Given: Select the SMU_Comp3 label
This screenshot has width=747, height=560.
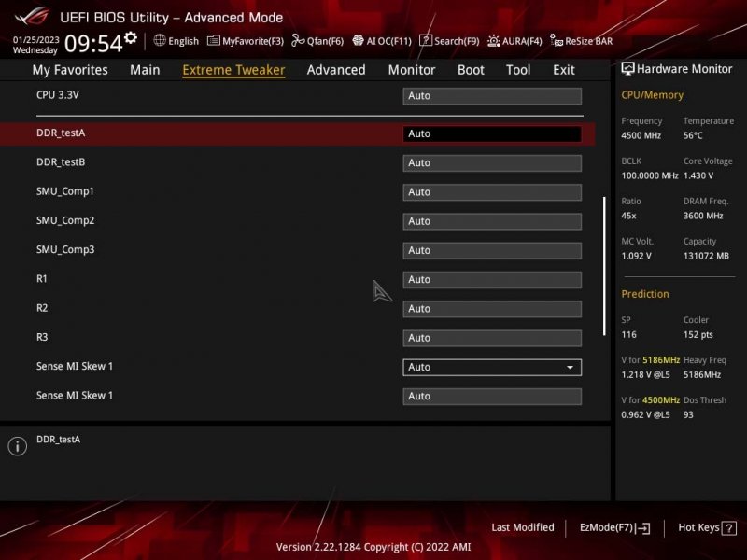Looking at the screenshot, I should tap(65, 249).
